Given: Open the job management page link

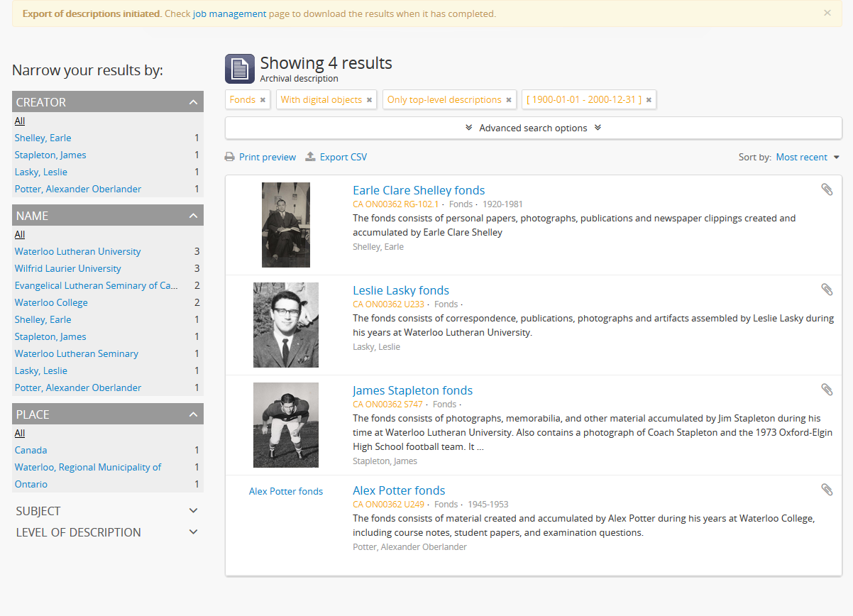Looking at the screenshot, I should 229,13.
